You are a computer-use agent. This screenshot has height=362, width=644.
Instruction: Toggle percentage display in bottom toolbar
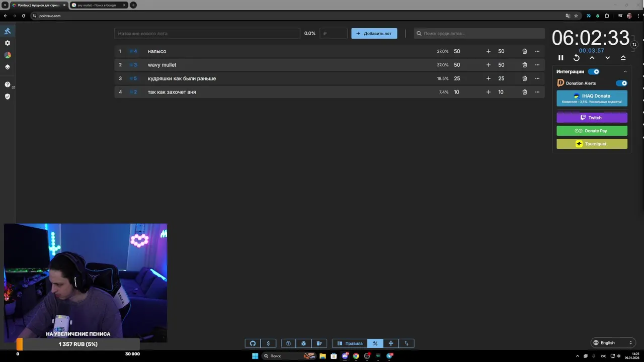click(x=375, y=343)
